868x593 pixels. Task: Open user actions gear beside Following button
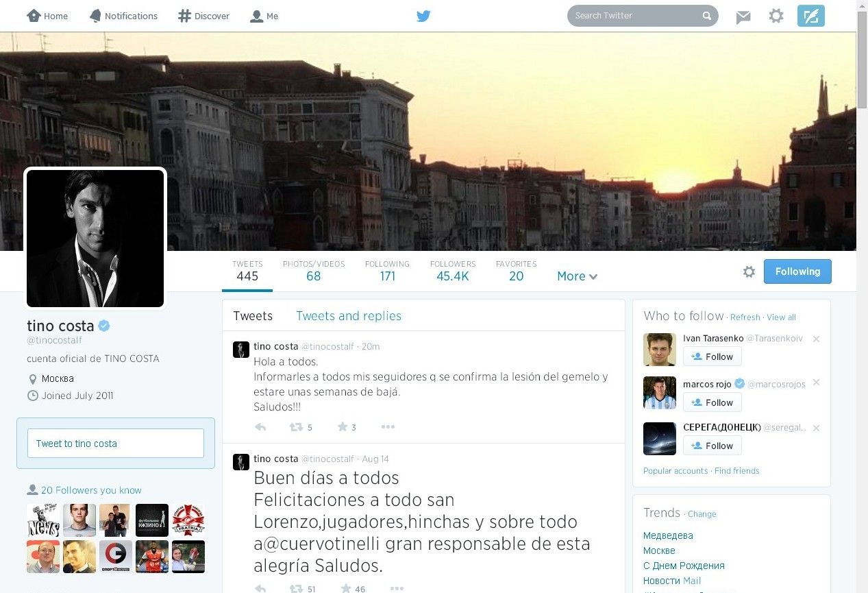749,272
